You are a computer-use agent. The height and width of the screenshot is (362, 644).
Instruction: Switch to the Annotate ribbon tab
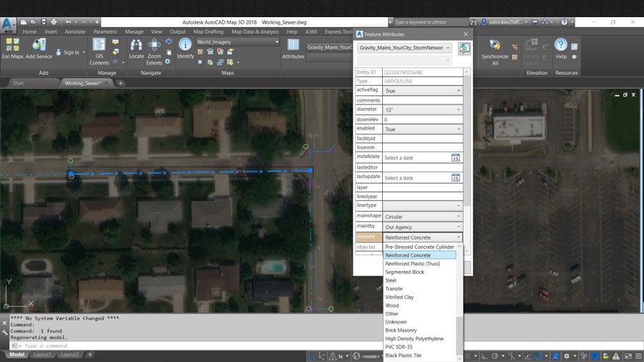74,31
